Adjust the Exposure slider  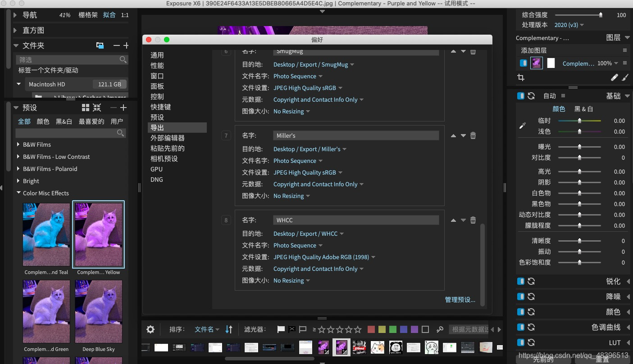point(579,147)
